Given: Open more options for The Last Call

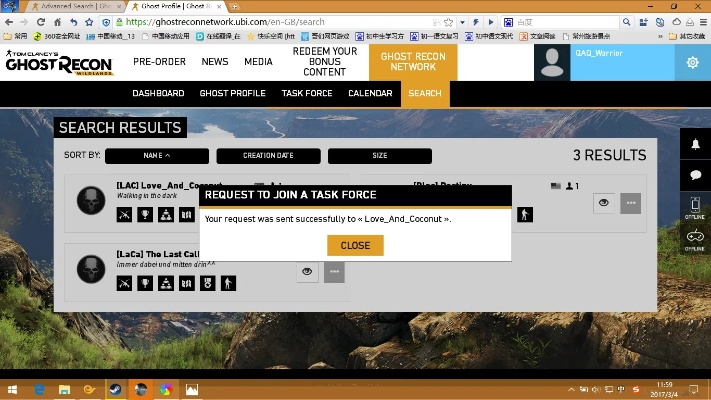Looking at the screenshot, I should 334,271.
